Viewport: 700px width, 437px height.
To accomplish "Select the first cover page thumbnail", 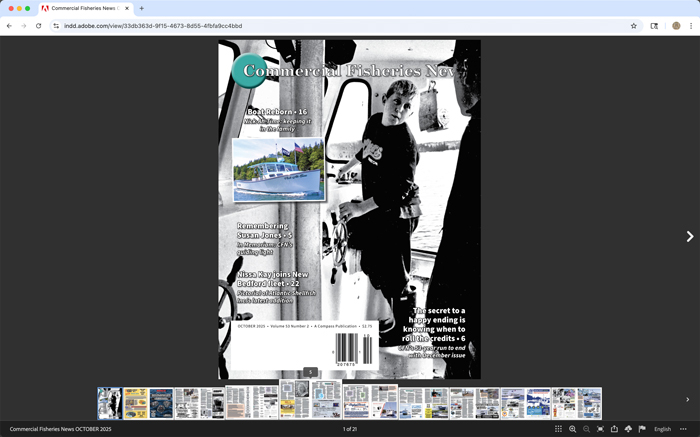I will 109,403.
